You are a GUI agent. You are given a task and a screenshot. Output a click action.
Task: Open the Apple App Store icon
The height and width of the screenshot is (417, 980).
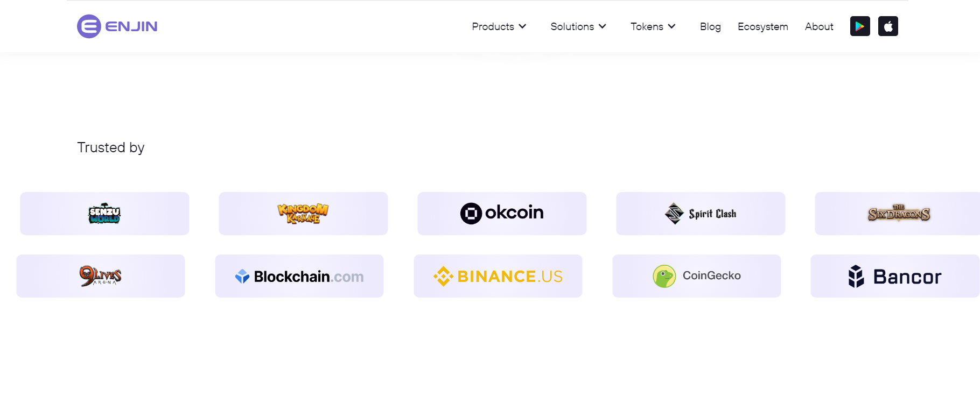(x=888, y=26)
